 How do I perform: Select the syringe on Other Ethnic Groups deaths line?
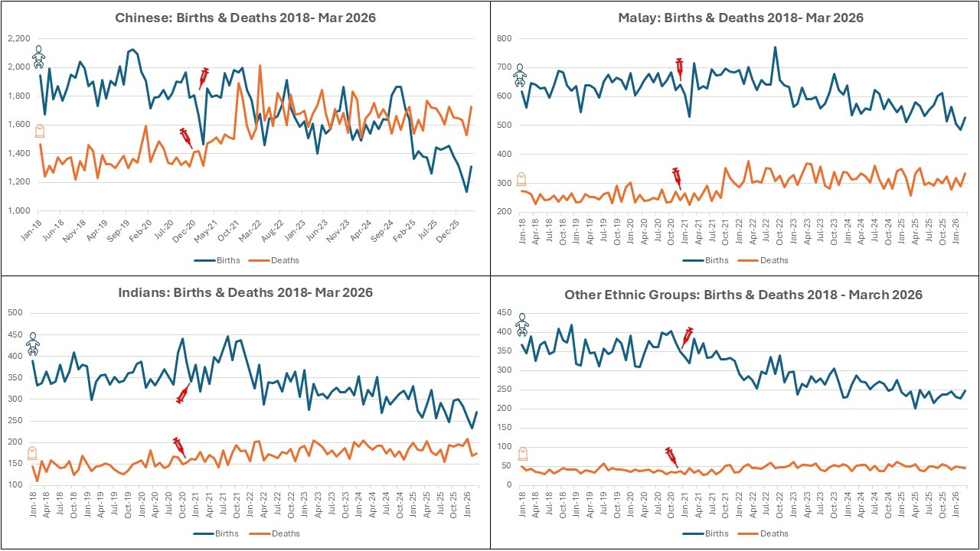pos(672,458)
